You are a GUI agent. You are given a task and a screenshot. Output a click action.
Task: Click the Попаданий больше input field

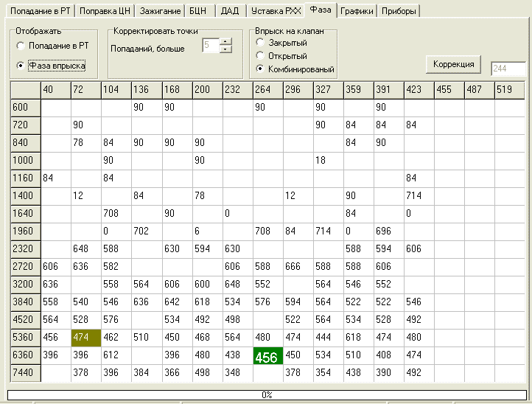[211, 46]
